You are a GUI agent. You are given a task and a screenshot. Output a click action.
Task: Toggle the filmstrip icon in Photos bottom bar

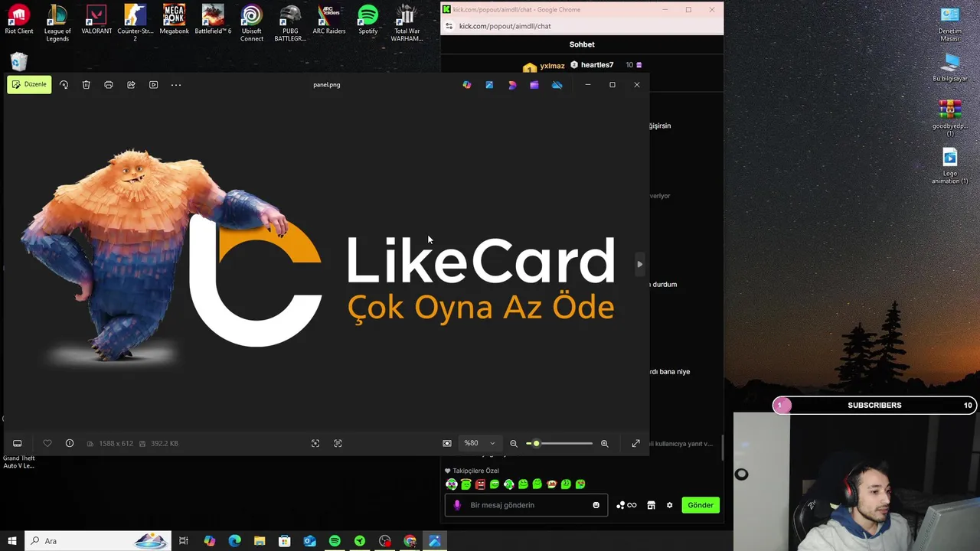click(x=17, y=443)
